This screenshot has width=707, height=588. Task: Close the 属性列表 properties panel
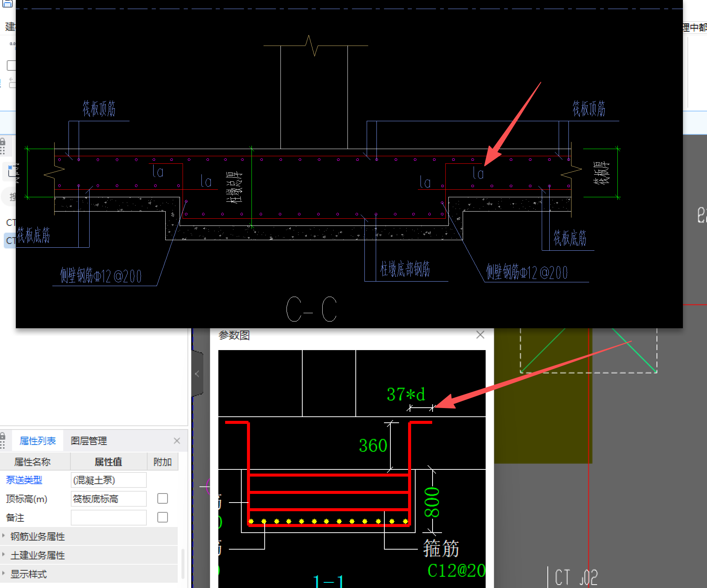(177, 441)
